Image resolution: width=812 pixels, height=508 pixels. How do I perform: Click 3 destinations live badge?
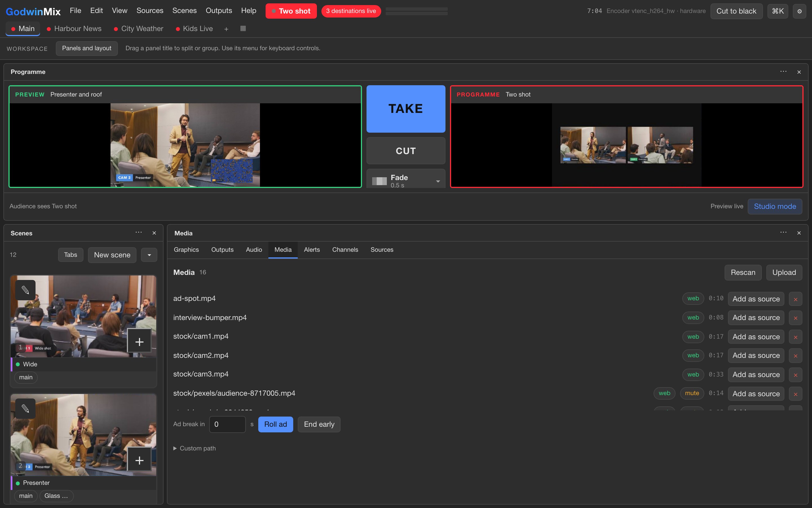(351, 11)
